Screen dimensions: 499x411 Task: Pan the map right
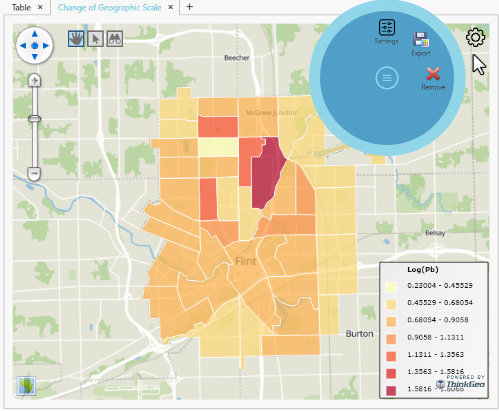point(46,46)
